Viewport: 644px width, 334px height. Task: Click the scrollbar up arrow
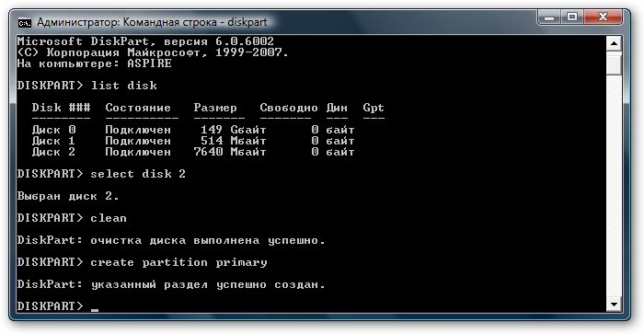pos(614,43)
